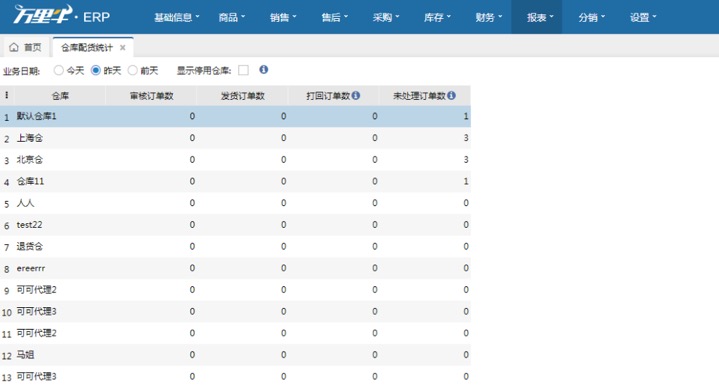Click 审核订单数 value for 默认仓库1
Viewport: 719px width, 386px height.
(x=192, y=116)
